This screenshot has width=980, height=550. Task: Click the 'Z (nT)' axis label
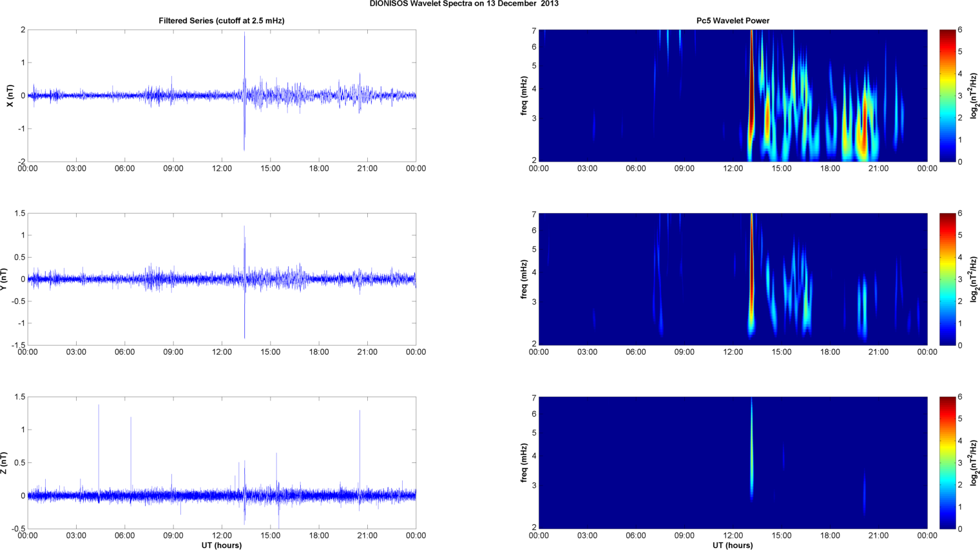click(x=5, y=462)
